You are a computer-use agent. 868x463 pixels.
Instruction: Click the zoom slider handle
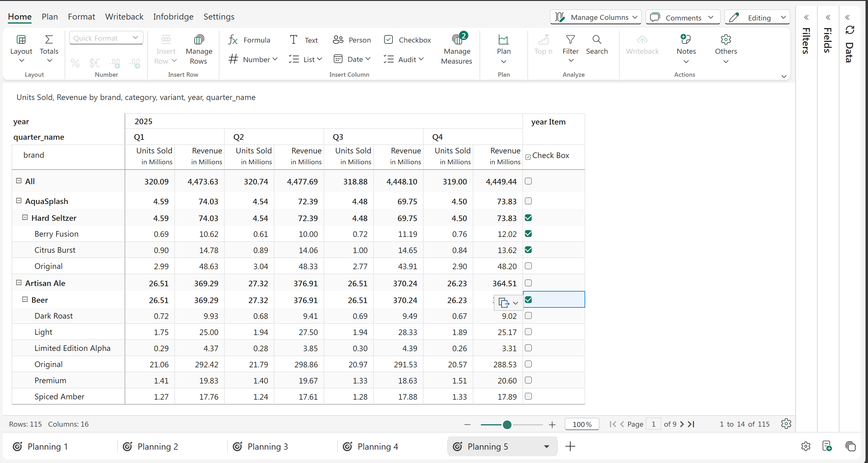coord(507,424)
